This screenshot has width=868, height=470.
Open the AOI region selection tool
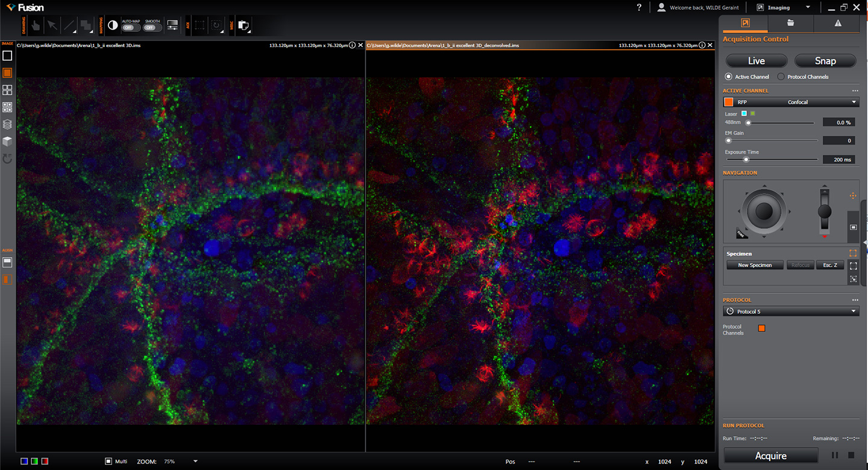199,25
